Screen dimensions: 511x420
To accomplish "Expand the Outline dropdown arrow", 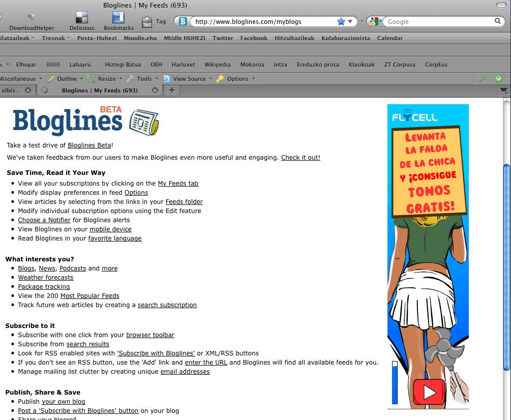I will [x=81, y=78].
